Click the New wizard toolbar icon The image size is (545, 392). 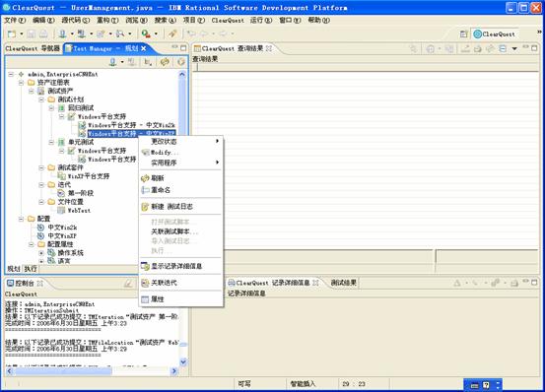pyautogui.click(x=12, y=33)
